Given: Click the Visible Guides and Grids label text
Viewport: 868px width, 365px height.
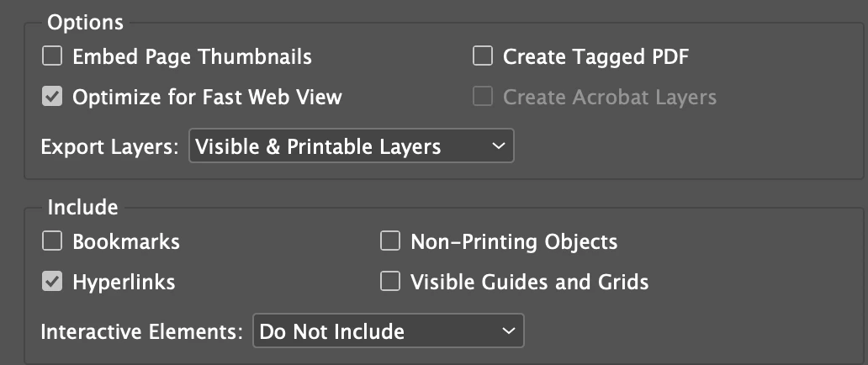Looking at the screenshot, I should (x=529, y=282).
